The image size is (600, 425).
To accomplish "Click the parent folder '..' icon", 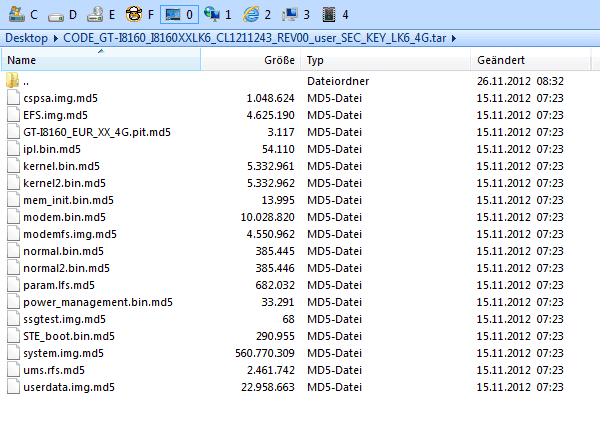I will tap(13, 81).
